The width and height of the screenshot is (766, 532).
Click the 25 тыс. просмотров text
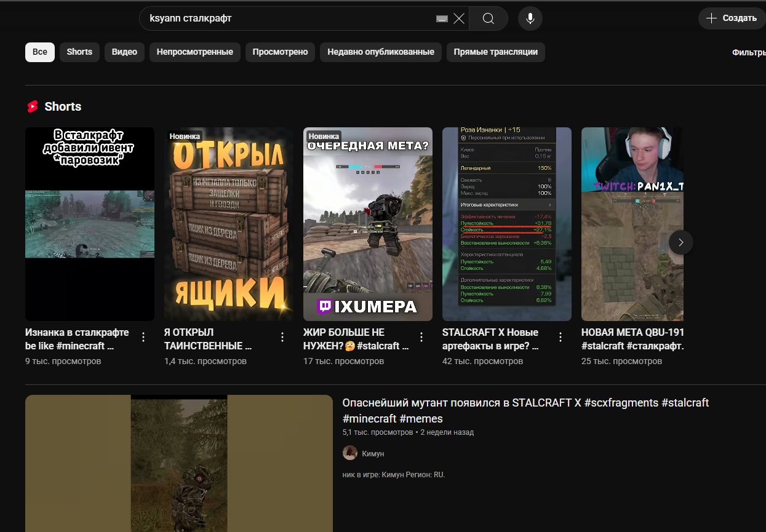[621, 361]
